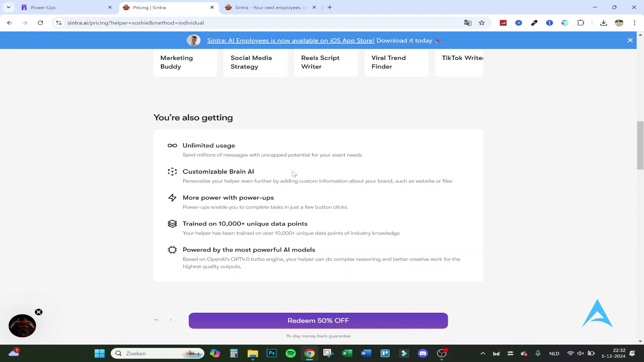Viewport: 644px width, 362px height.
Task: Click the circular webcam avatar bubble
Action: coord(22,326)
